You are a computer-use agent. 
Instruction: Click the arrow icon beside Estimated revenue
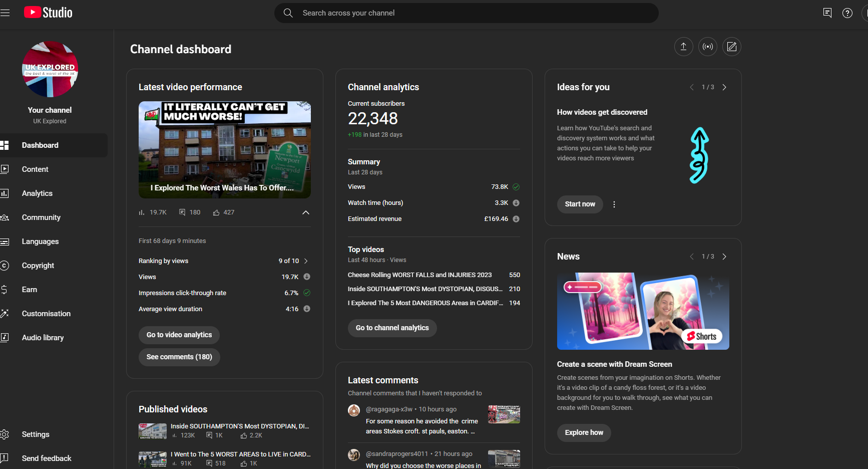tap(516, 219)
